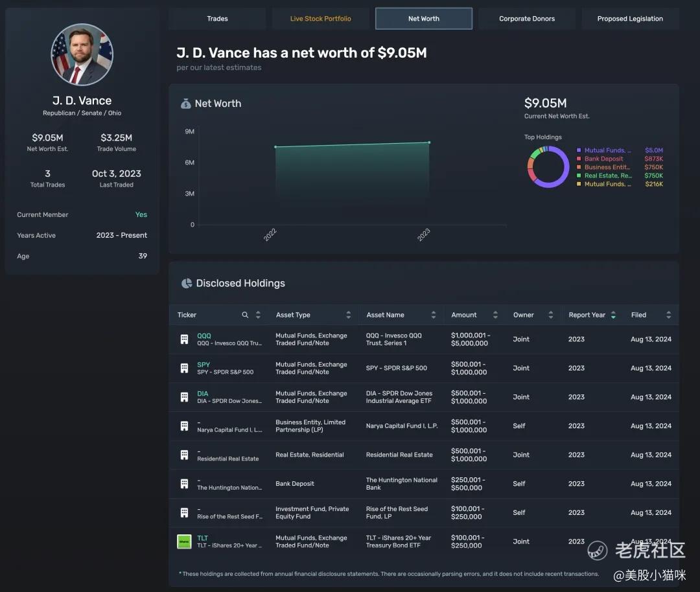Click Real Estate, Residential asset type cell
Viewport: 700px width, 592px height.
pos(309,455)
